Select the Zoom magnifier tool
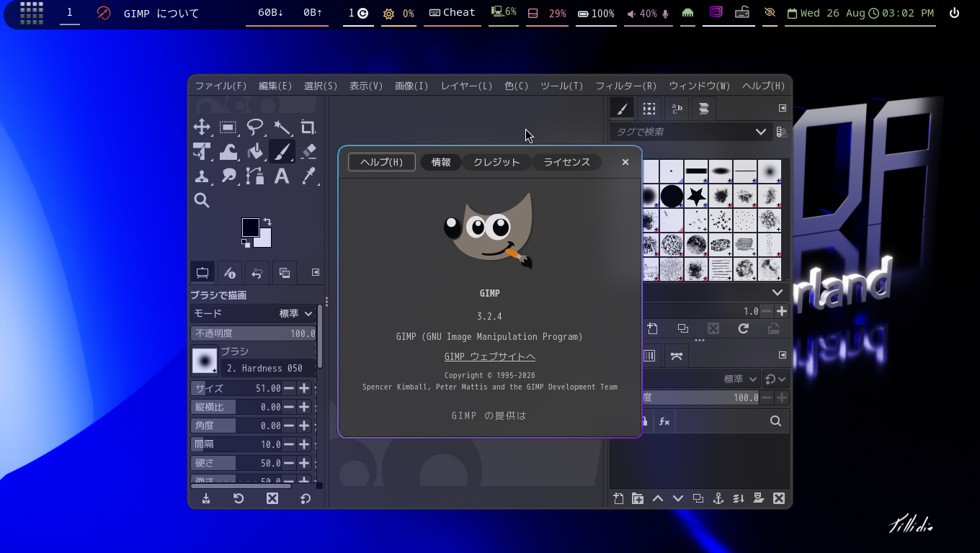This screenshot has height=553, width=980. 202,200
